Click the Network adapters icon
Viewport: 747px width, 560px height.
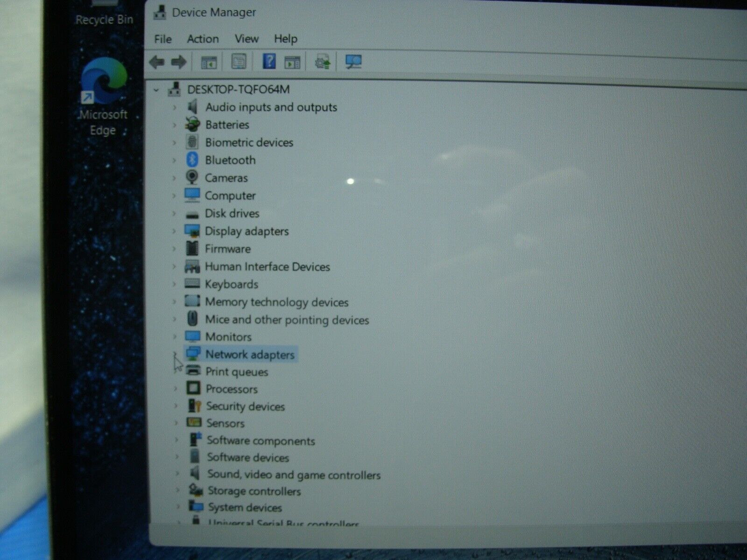pos(193,354)
